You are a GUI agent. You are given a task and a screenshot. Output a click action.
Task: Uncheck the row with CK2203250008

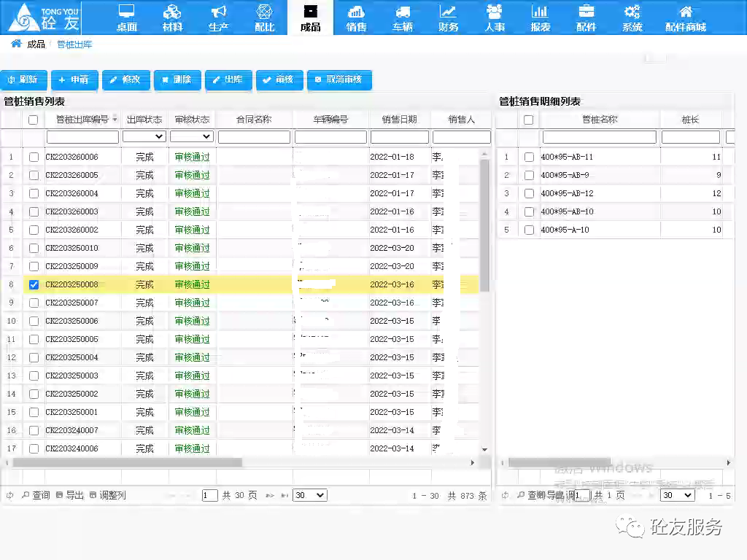[34, 285]
